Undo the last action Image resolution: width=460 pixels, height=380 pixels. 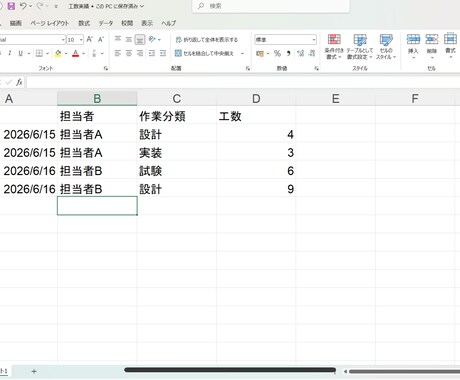23,6
